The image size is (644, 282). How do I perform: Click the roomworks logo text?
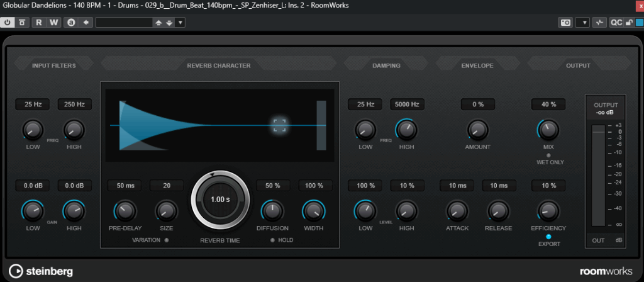click(x=606, y=271)
